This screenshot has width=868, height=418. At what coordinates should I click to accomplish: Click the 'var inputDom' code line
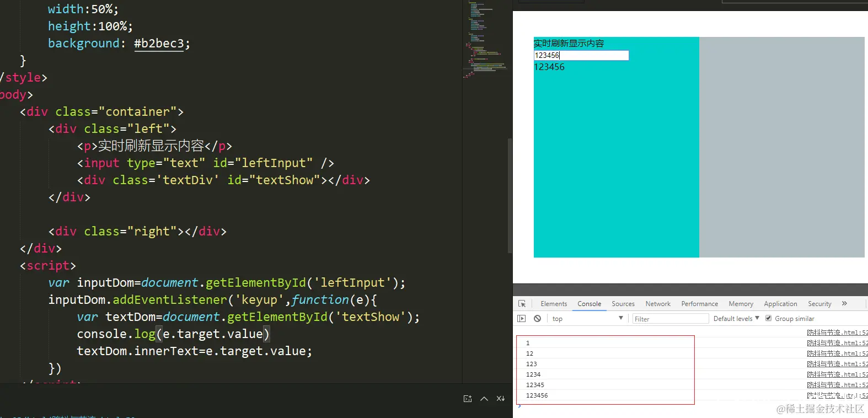pos(227,282)
